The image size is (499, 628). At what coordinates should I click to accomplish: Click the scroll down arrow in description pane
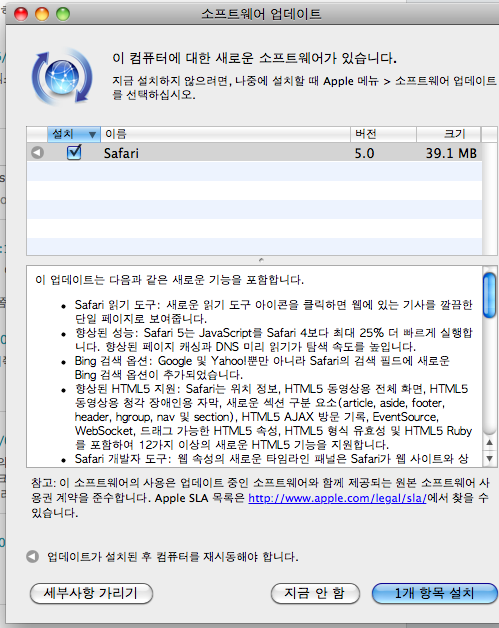(489, 458)
